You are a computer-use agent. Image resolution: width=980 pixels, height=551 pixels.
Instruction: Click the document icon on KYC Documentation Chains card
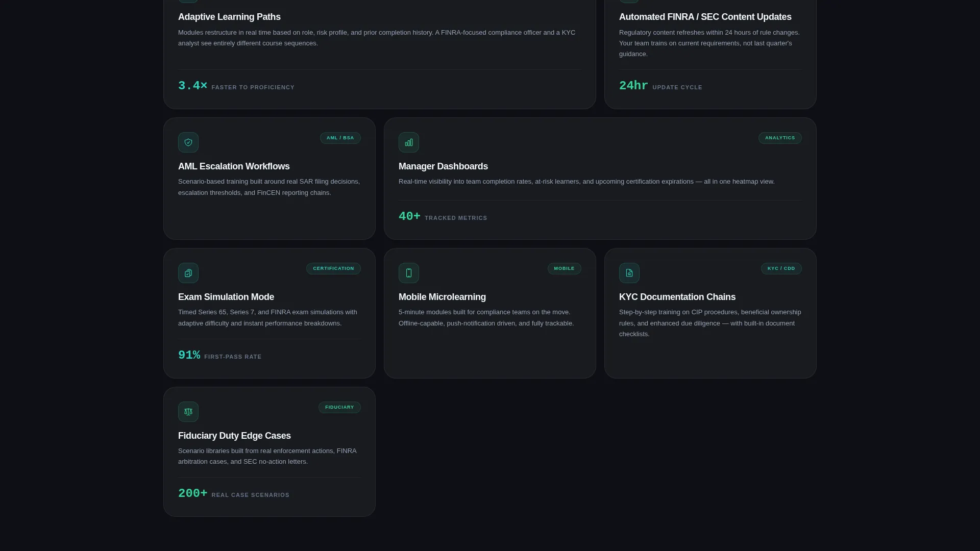629,273
